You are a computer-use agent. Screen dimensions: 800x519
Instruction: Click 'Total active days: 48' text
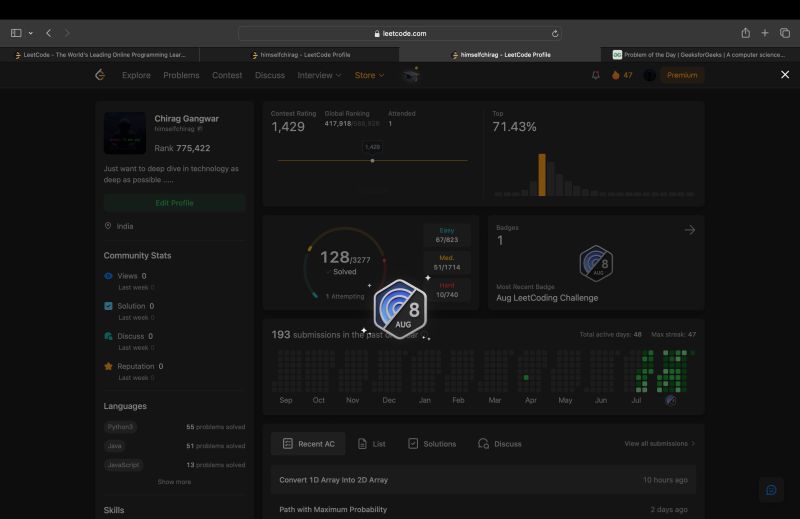click(610, 334)
